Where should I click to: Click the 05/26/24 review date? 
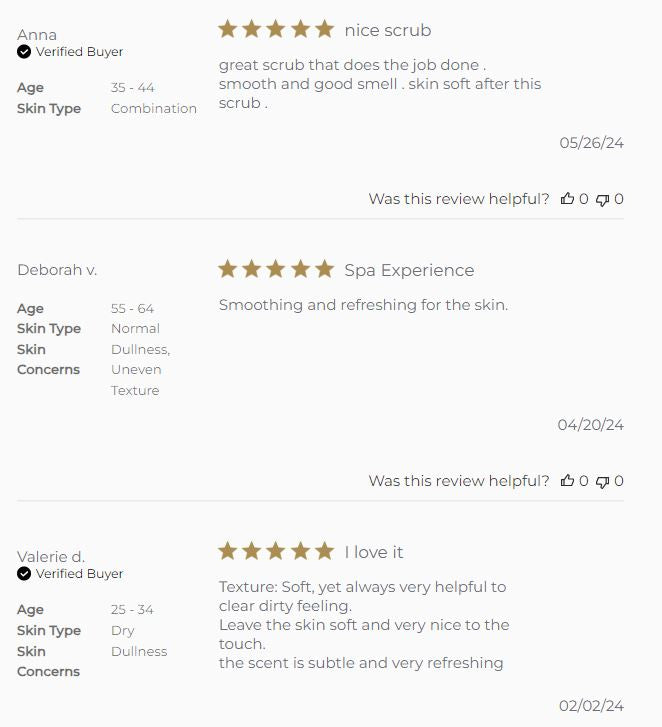pyautogui.click(x=591, y=143)
